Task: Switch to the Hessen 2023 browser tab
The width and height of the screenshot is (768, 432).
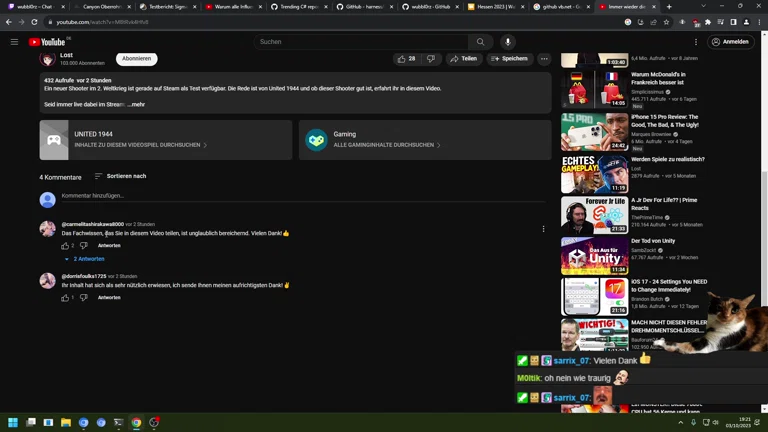Action: click(x=492, y=7)
